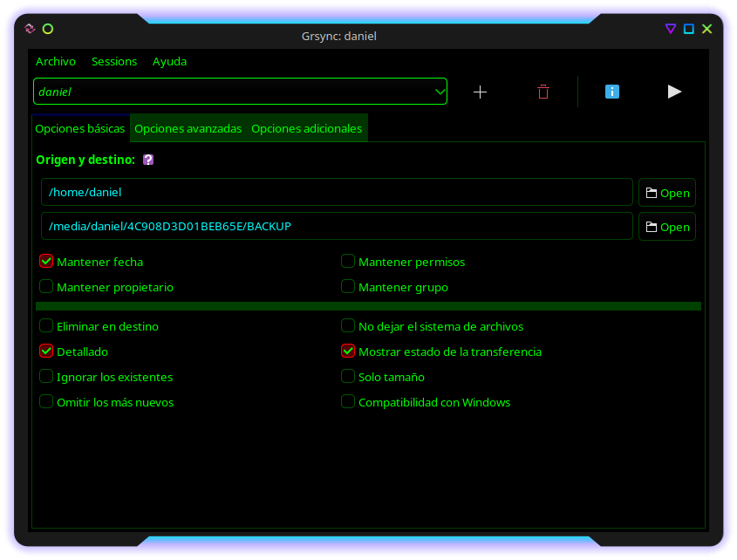Toggle Compatibilidad con Windows checkbox

(x=348, y=402)
